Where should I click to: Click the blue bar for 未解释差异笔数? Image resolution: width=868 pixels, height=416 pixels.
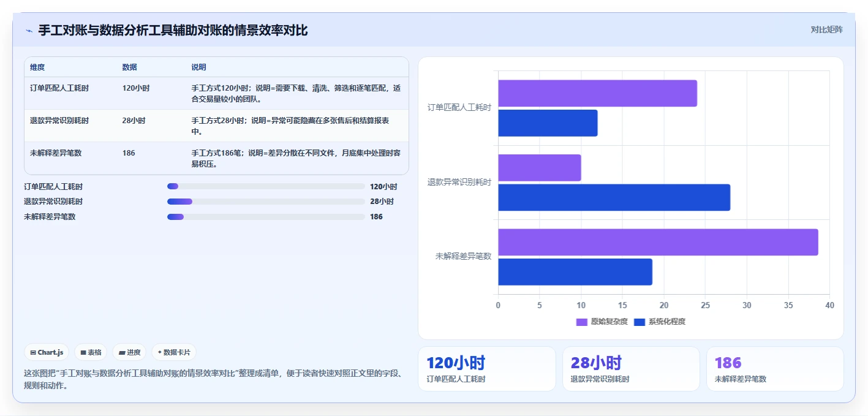575,272
